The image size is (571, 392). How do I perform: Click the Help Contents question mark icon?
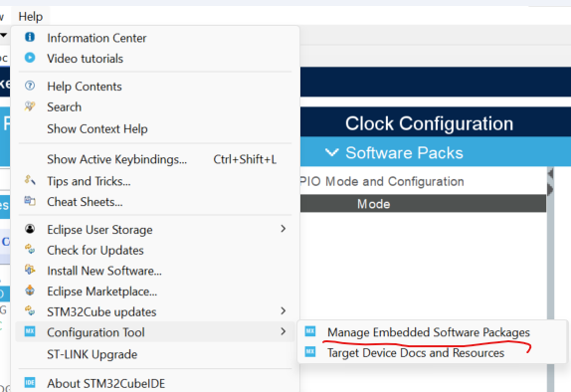click(30, 86)
